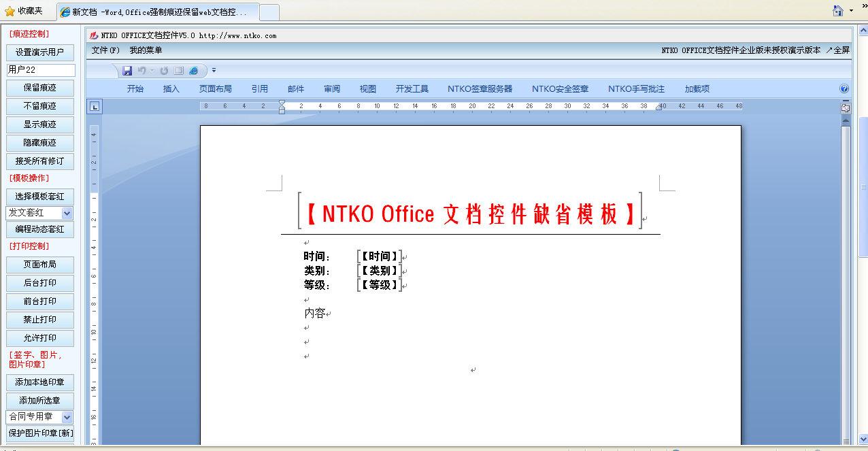Viewport: 868px width, 451px height.
Task: Click the 【时间】 placeholder field
Action: pyautogui.click(x=380, y=256)
